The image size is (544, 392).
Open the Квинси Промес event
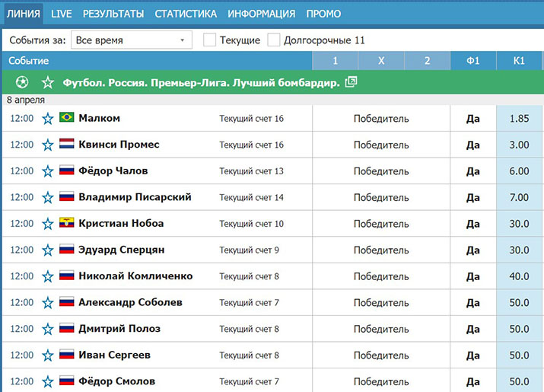(x=119, y=145)
